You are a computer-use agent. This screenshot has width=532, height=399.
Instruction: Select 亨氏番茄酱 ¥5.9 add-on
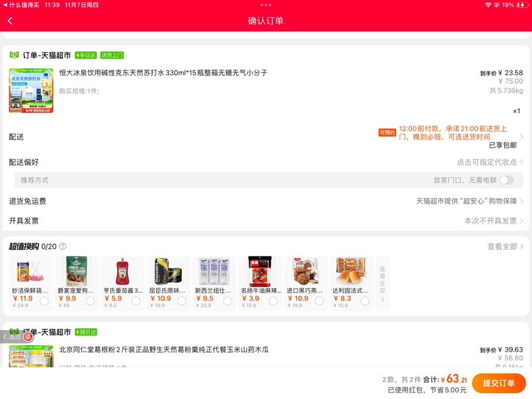point(136,301)
